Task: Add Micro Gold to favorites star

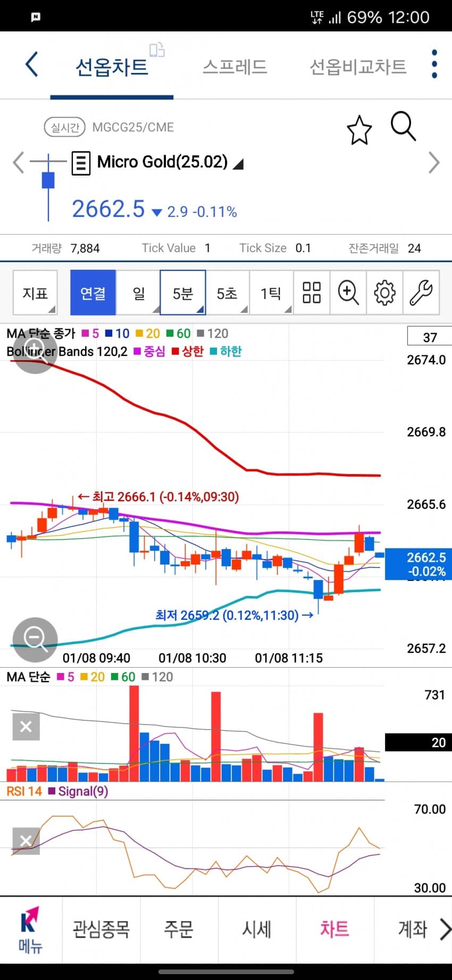Action: [x=359, y=130]
